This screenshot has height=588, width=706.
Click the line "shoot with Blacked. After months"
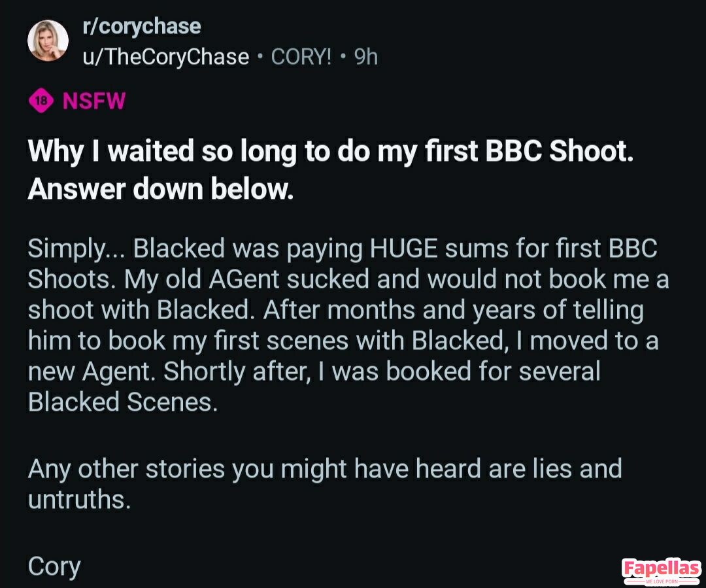click(335, 309)
